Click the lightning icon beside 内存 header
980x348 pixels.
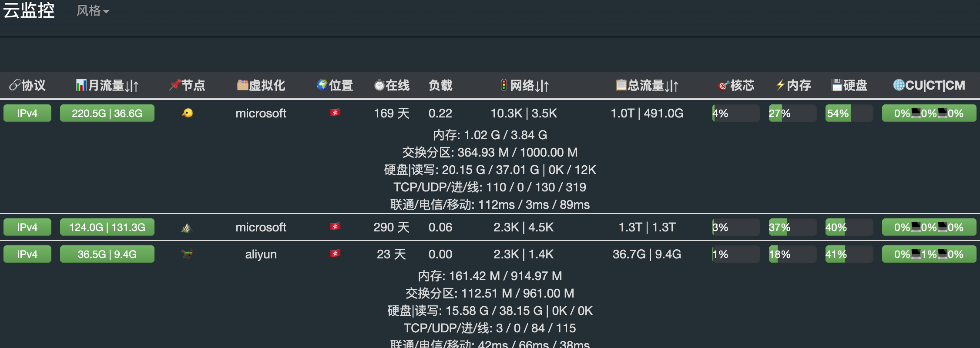[780, 85]
